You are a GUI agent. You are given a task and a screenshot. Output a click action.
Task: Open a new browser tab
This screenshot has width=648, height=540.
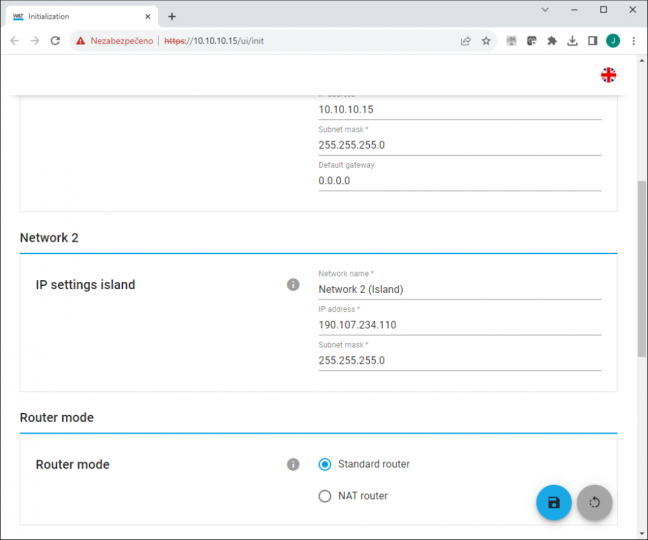tap(172, 17)
